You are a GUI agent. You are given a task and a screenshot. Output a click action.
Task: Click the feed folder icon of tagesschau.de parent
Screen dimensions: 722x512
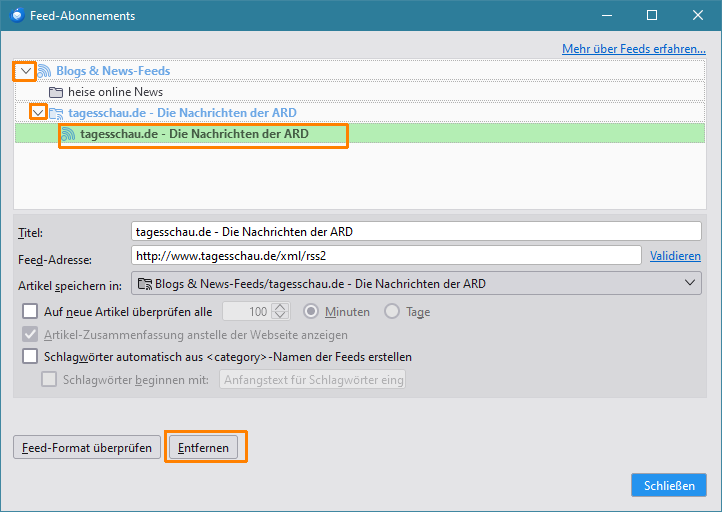(56, 113)
